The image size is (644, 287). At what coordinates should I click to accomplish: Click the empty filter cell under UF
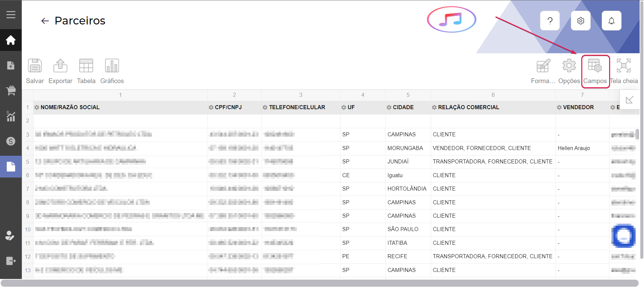tap(363, 121)
